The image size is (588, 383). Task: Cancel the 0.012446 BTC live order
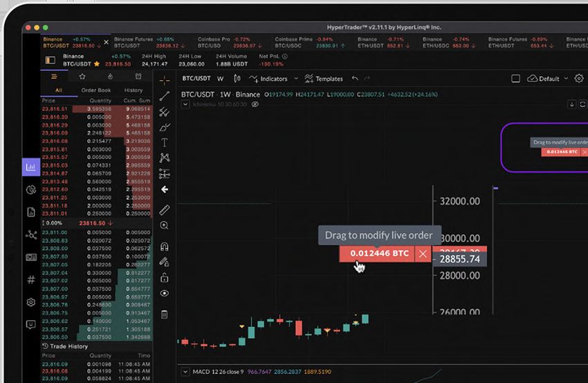(423, 254)
